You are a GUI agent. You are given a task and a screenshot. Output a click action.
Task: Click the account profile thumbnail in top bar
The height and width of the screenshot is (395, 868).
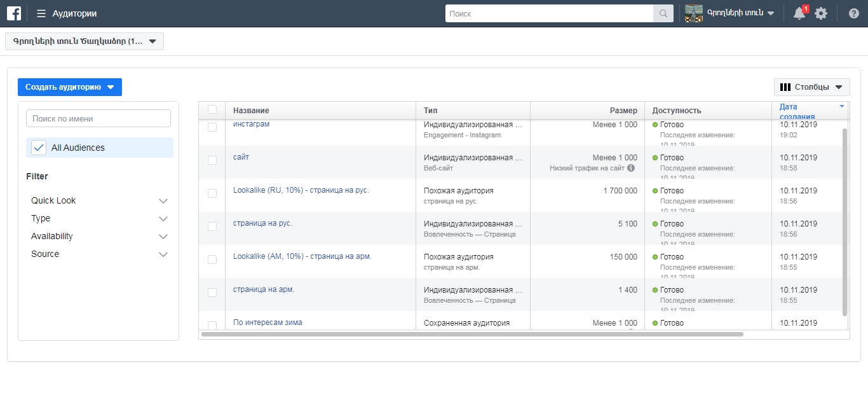click(693, 13)
